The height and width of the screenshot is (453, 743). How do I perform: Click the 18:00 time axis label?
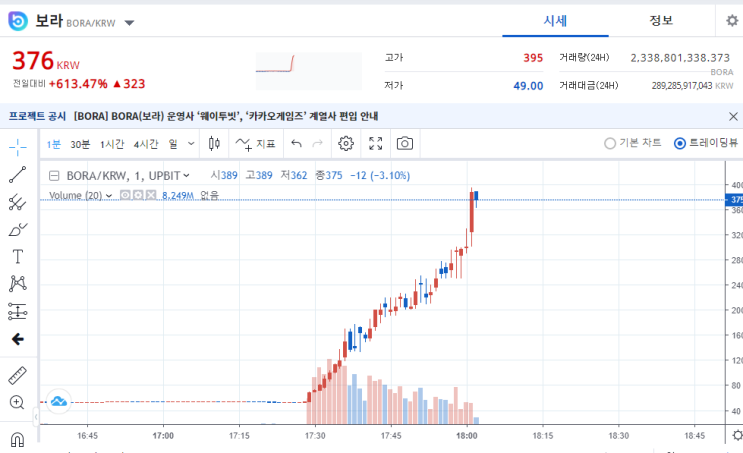click(467, 435)
